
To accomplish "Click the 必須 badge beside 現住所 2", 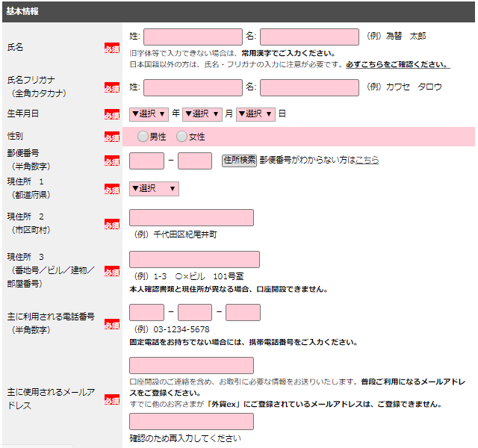I will (x=112, y=224).
